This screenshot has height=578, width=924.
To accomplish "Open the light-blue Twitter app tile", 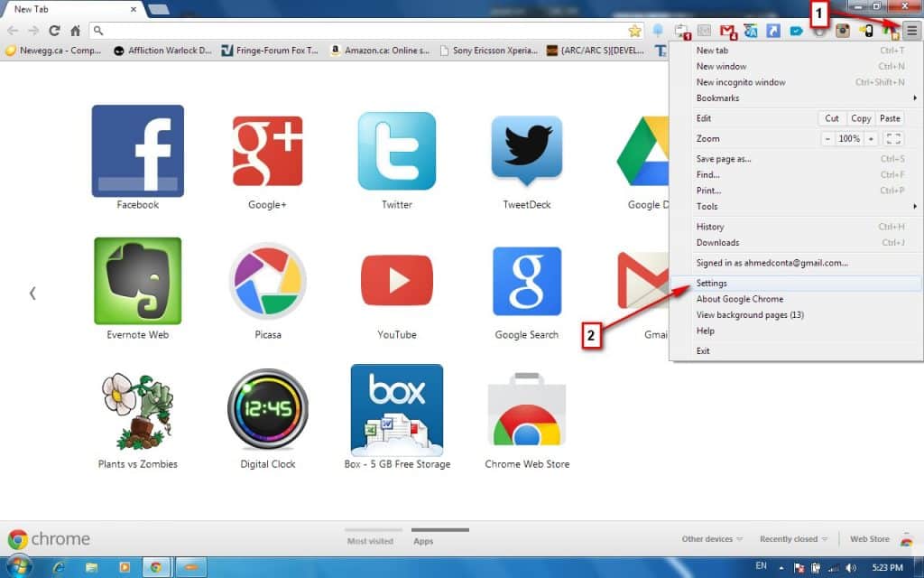I will (397, 151).
